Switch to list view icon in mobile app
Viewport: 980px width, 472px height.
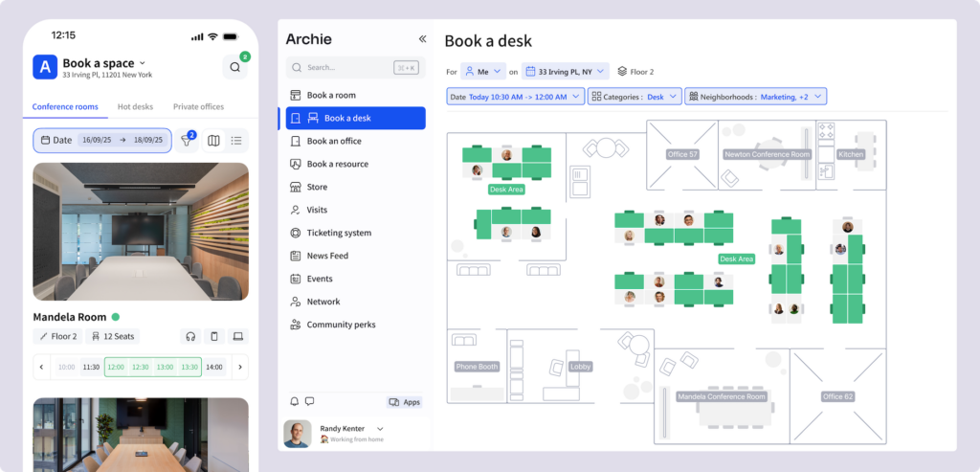click(236, 141)
